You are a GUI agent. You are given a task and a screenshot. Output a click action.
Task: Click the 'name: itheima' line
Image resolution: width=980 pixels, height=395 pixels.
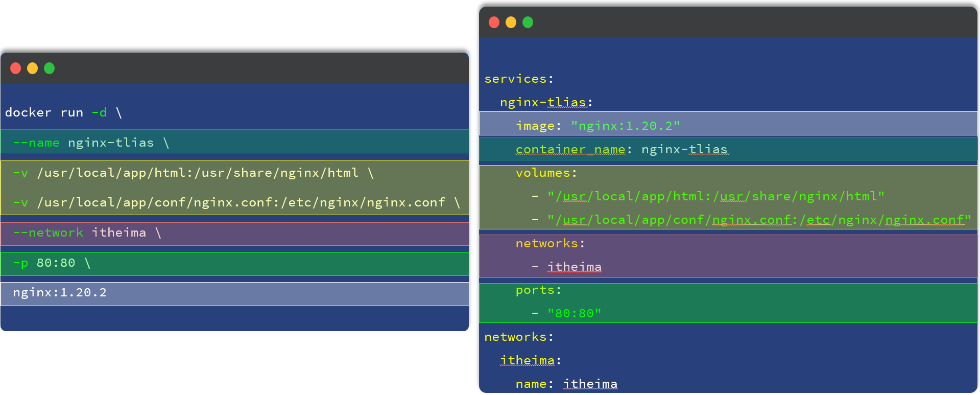[x=566, y=384]
